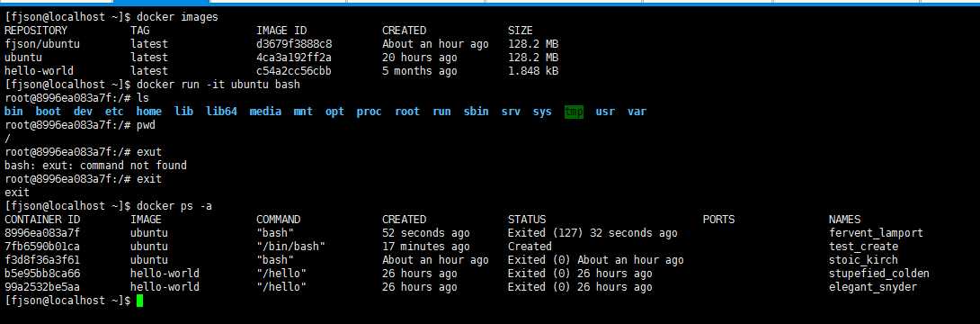980x324 pixels.
Task: Click the 'var' directory in ls output
Action: click(x=637, y=112)
